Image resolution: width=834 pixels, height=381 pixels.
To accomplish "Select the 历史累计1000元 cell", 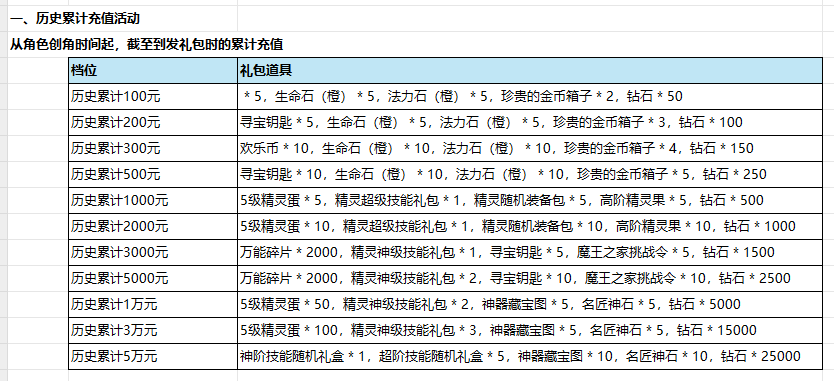I will coord(153,201).
